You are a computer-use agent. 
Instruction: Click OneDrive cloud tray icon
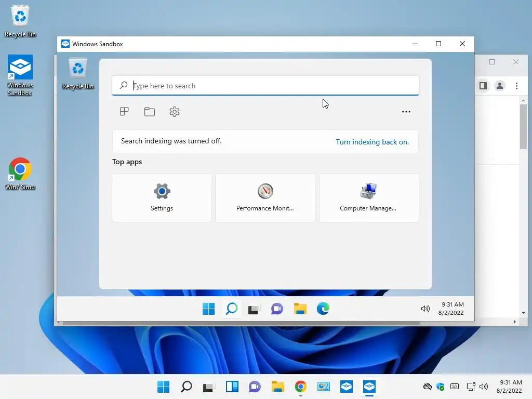428,387
